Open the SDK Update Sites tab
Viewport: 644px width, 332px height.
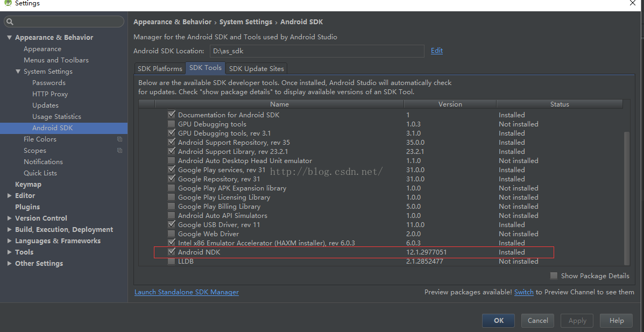coord(256,69)
